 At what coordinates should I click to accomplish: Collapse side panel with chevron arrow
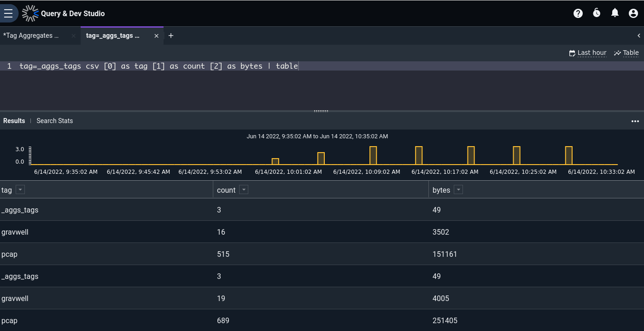tap(639, 35)
